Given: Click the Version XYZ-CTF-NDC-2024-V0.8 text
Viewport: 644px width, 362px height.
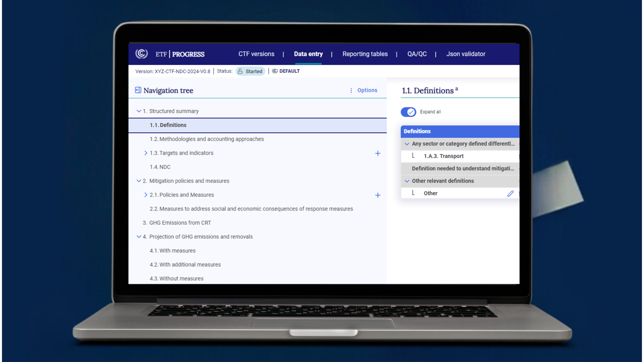Looking at the screenshot, I should coord(173,71).
